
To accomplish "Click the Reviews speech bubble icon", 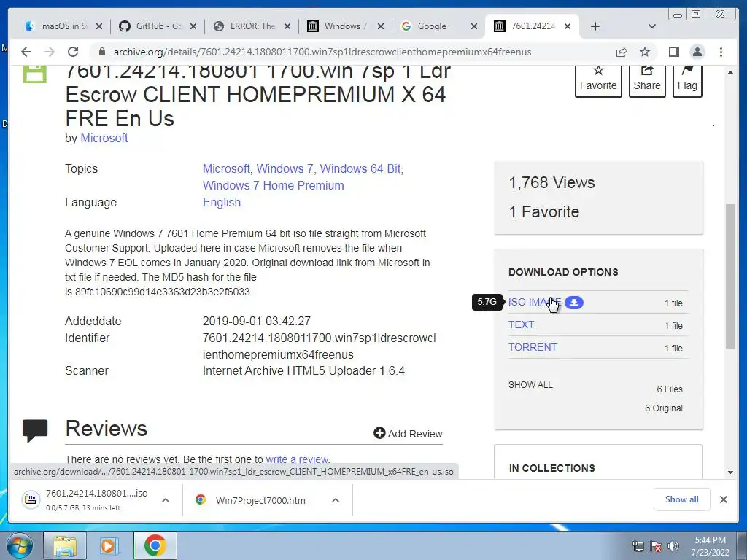I will click(35, 431).
